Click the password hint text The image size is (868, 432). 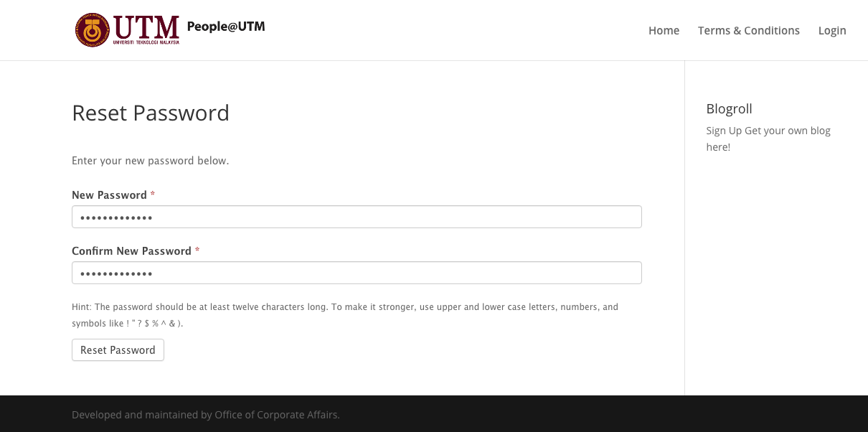click(345, 315)
